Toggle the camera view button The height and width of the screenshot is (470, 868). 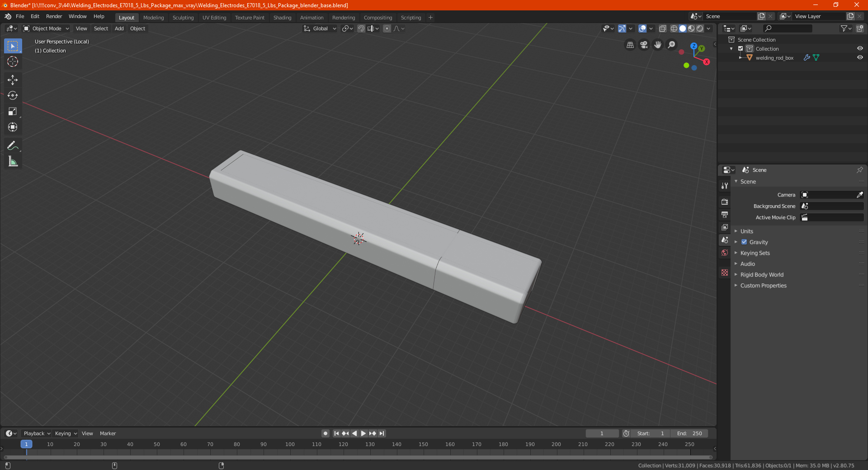[644, 45]
